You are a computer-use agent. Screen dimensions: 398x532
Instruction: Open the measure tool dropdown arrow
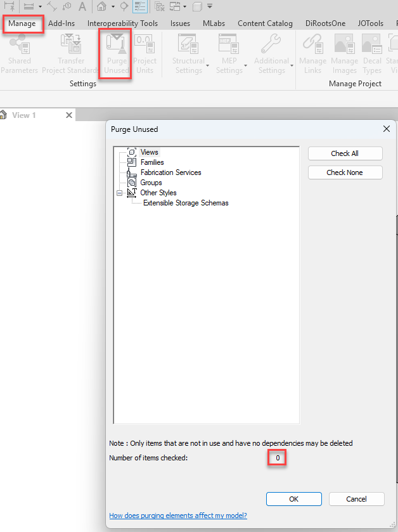40,6
